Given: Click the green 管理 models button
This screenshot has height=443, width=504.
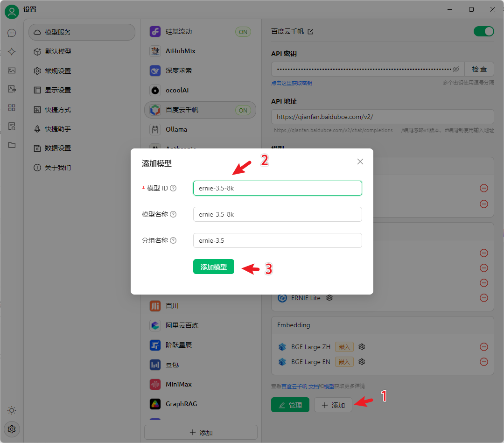Looking at the screenshot, I should [x=290, y=405].
